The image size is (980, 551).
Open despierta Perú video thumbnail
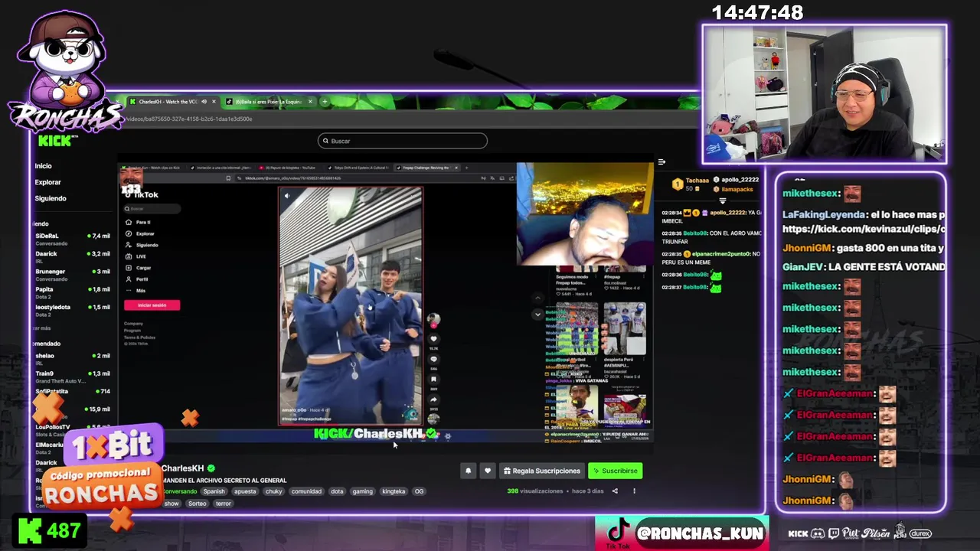[x=624, y=329]
